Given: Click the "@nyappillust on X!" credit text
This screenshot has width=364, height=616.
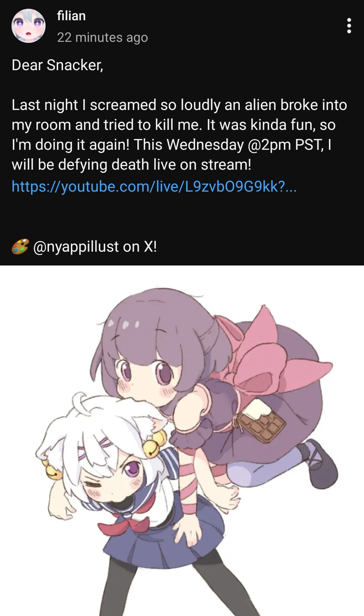Looking at the screenshot, I should click(95, 247).
